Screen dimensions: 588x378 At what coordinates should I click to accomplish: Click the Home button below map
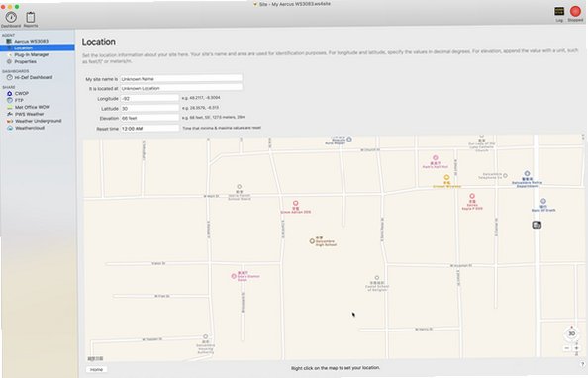click(x=96, y=369)
